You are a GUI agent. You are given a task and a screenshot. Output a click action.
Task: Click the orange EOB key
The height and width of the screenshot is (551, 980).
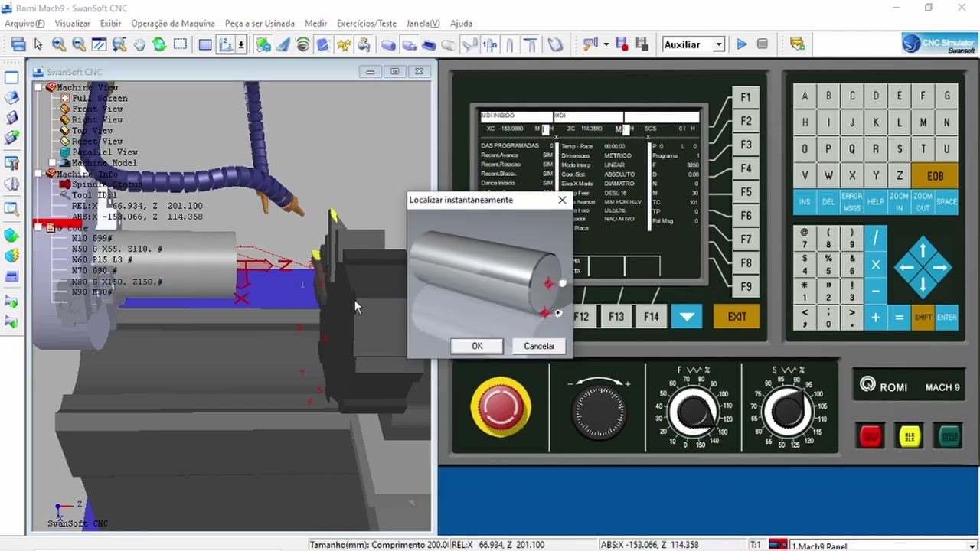pyautogui.click(x=935, y=176)
